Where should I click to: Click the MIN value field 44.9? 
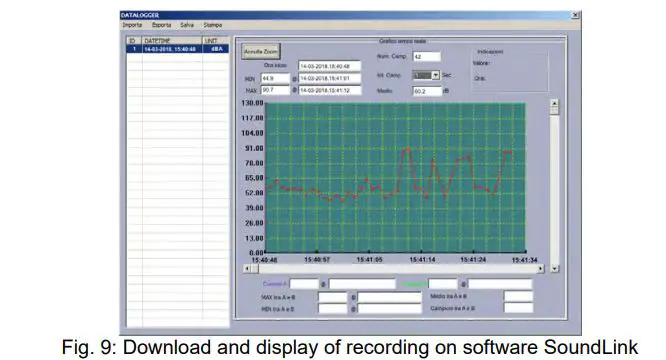pyautogui.click(x=275, y=79)
